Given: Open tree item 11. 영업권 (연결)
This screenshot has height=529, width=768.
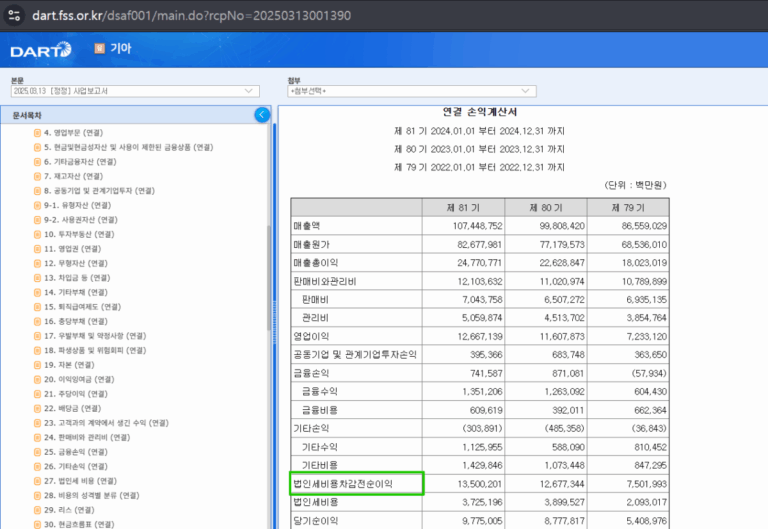Looking at the screenshot, I should pyautogui.click(x=72, y=249).
